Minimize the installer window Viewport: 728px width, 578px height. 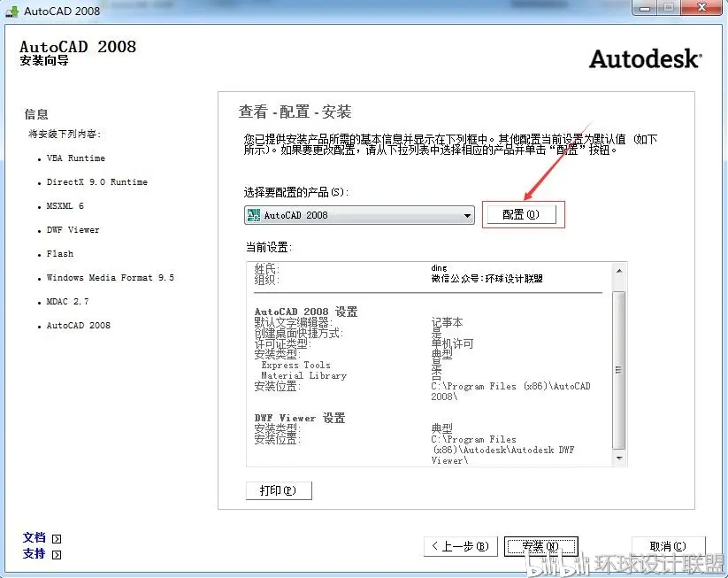[x=645, y=7]
